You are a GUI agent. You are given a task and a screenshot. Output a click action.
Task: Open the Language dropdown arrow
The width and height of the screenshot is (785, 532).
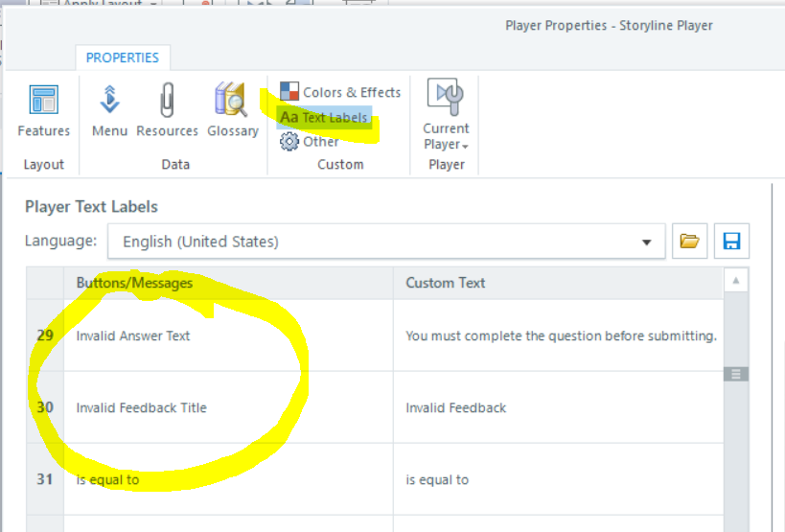(647, 243)
